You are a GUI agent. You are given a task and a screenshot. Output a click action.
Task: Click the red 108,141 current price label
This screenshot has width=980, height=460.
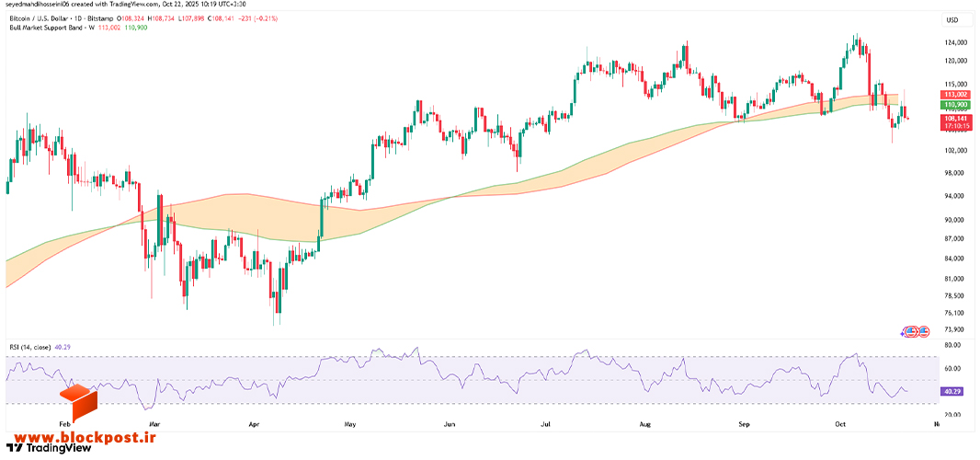coord(956,122)
